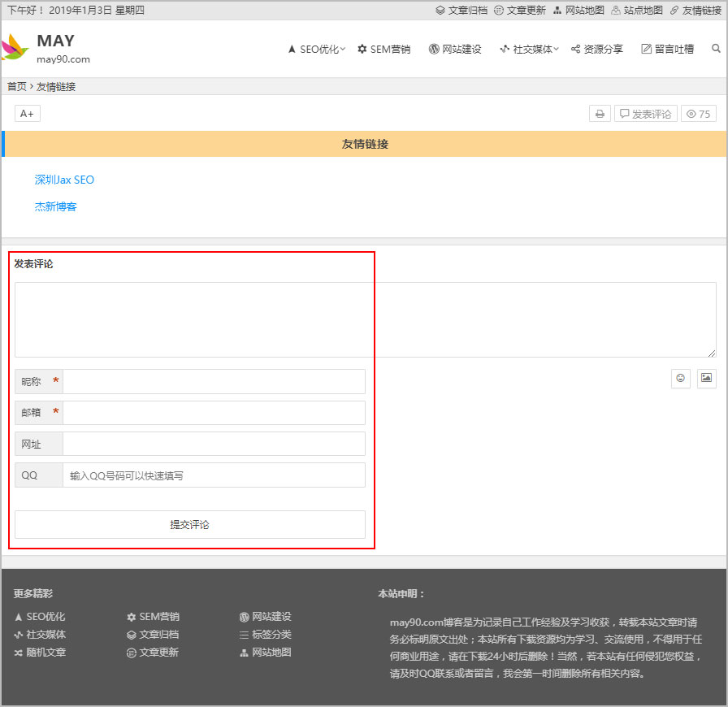Click the search magnifier icon in navigation

point(716,49)
